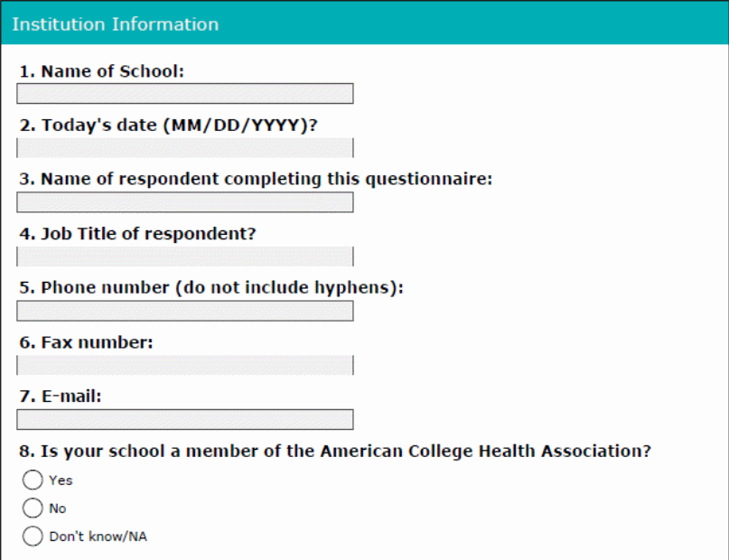This screenshot has width=729, height=560.
Task: Choose the No radio button
Action: point(33,508)
